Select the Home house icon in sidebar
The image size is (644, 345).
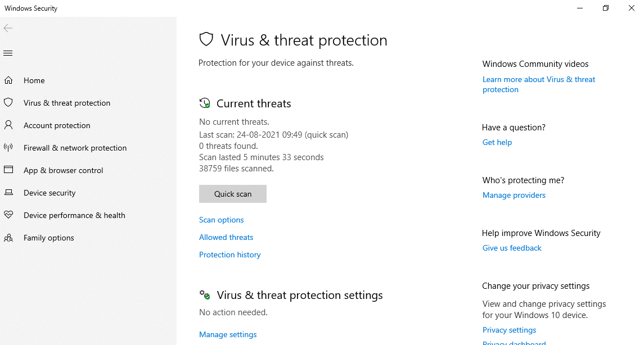pyautogui.click(x=8, y=80)
